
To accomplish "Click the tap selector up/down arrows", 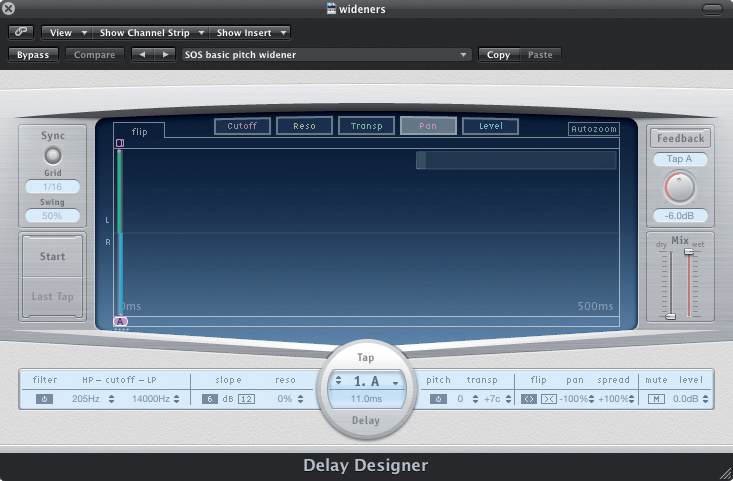I will click(338, 380).
